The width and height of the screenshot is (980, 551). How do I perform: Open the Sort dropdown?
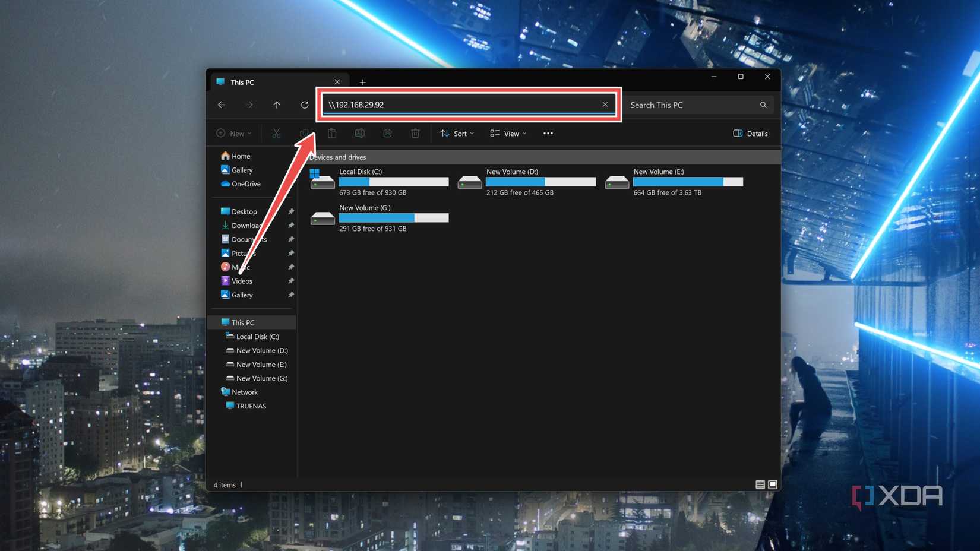(456, 133)
